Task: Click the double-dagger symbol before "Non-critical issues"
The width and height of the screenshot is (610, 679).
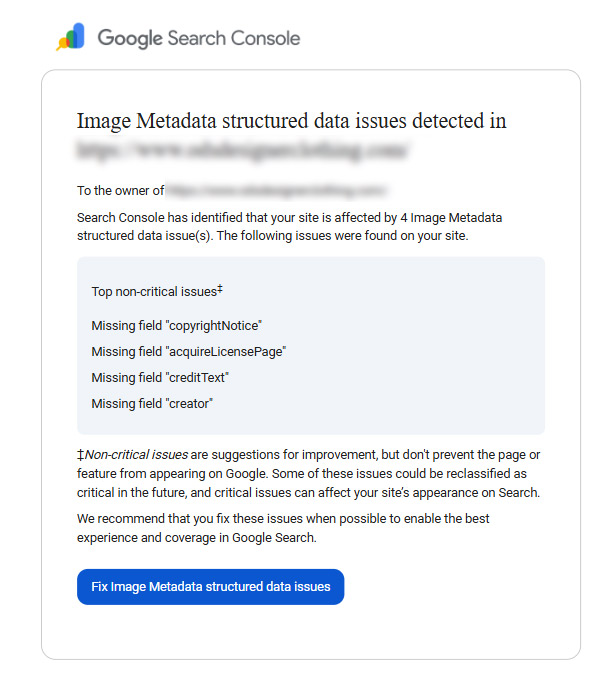Action: [80, 455]
